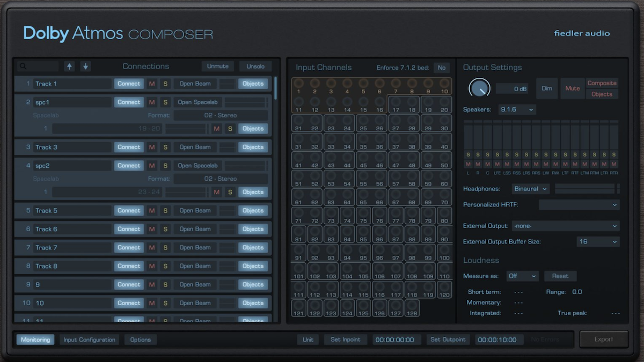The width and height of the screenshot is (644, 362).
Task: Open External Output Buffer Size dropdown
Action: tap(598, 242)
